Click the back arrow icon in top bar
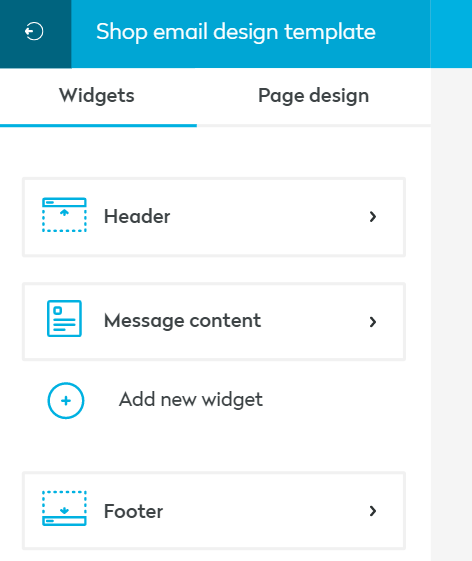The width and height of the screenshot is (472, 561). (34, 31)
